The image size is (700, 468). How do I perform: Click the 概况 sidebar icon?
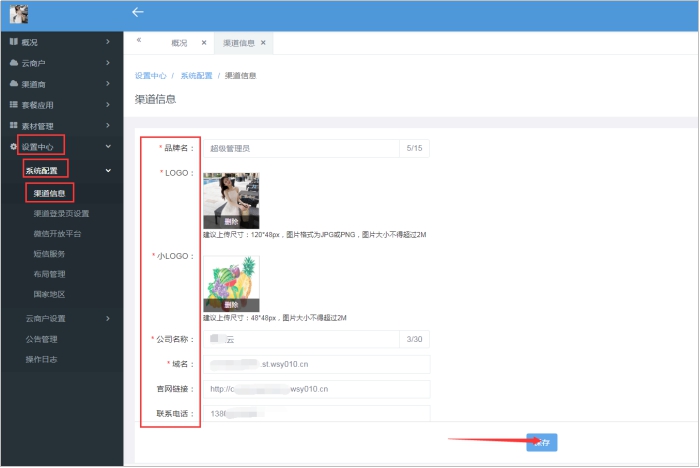[14, 42]
